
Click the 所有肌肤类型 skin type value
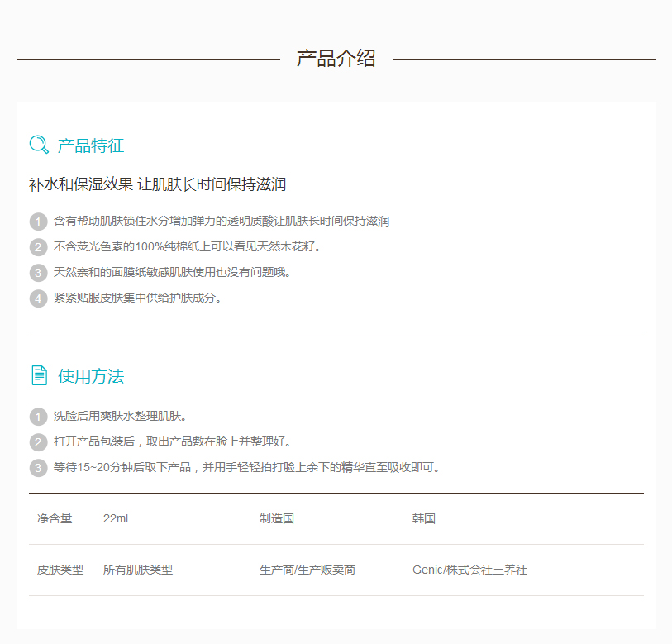pyautogui.click(x=138, y=570)
